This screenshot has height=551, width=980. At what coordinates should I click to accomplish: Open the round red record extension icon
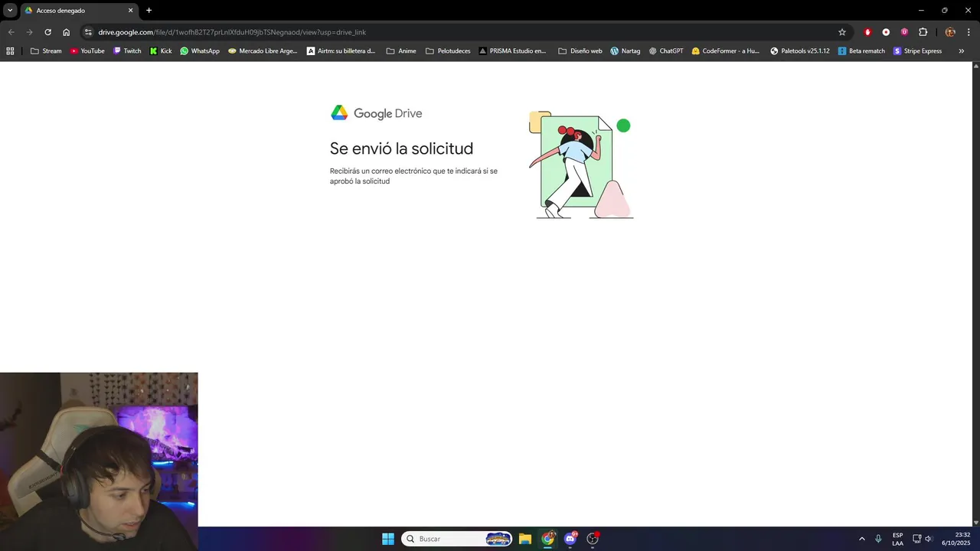pos(886,32)
